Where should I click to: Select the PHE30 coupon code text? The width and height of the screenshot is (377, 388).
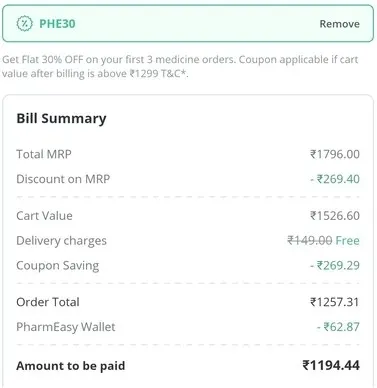[57, 24]
